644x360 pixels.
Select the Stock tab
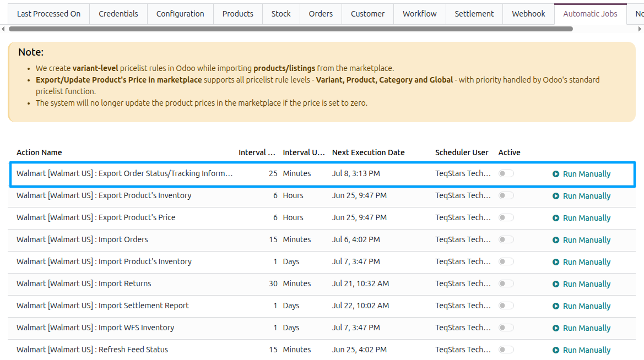(281, 14)
